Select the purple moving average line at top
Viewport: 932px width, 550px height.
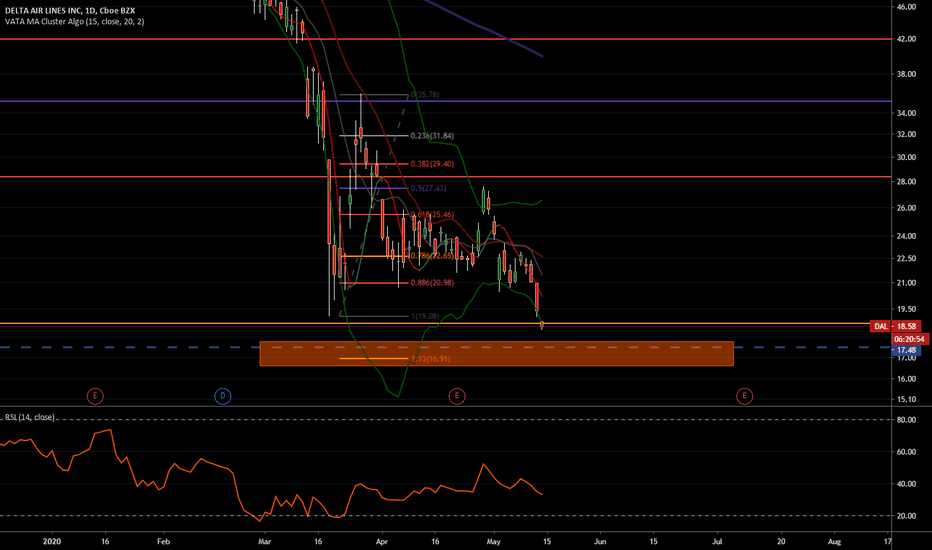[x=483, y=28]
